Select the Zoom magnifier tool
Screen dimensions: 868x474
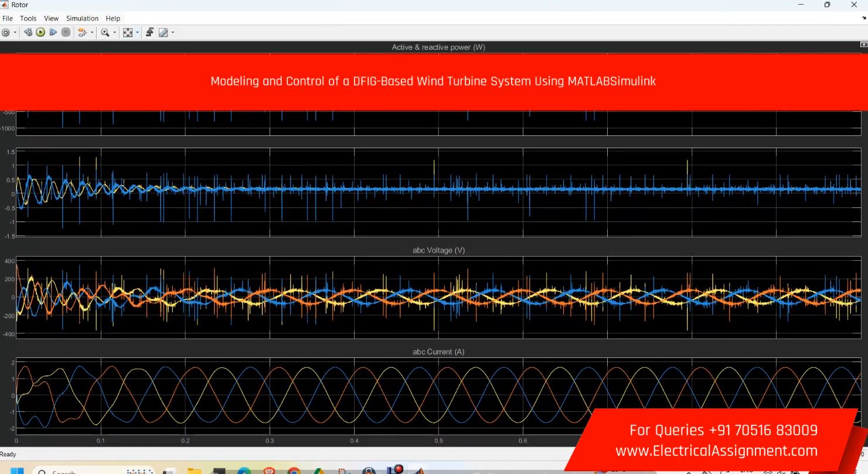click(105, 33)
